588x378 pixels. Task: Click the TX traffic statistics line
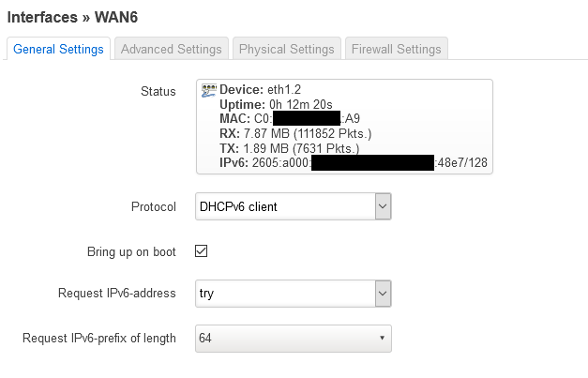click(290, 148)
